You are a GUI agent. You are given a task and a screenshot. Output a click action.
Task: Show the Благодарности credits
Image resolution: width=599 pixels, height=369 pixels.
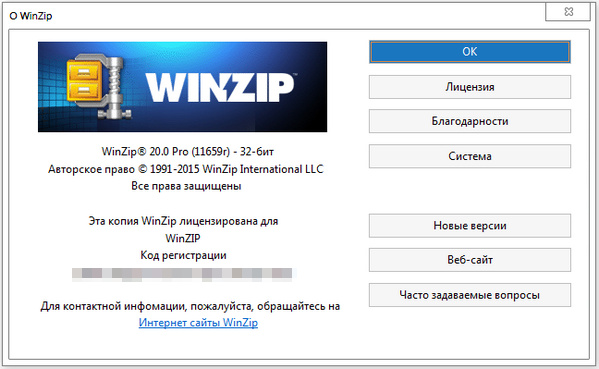click(469, 121)
